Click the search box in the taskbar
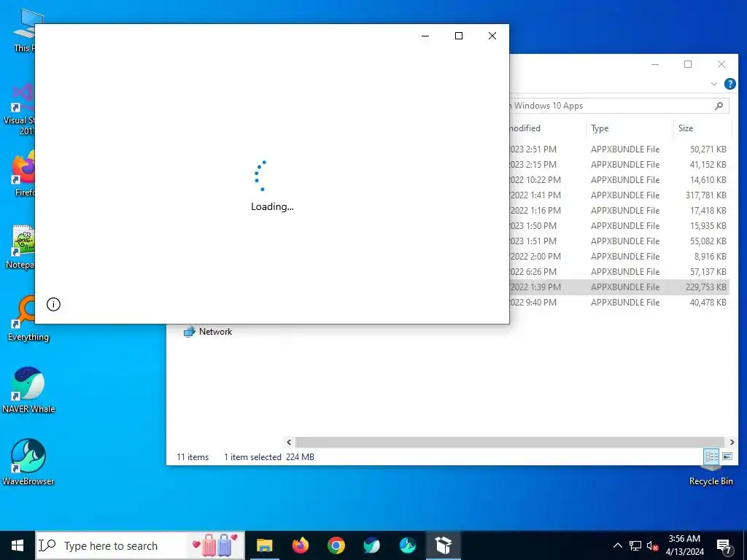Image resolution: width=747 pixels, height=560 pixels. tap(140, 545)
